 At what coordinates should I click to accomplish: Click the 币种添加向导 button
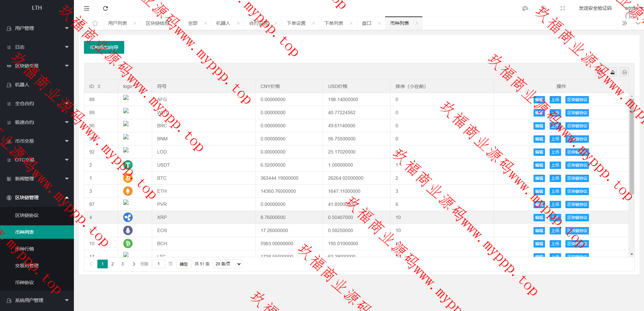[104, 47]
